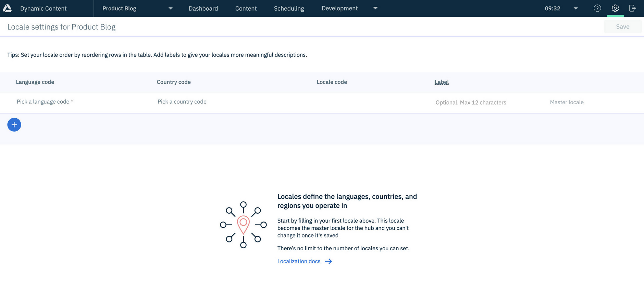The image size is (644, 299).
Task: Open the Localization docs link
Action: pos(299,261)
